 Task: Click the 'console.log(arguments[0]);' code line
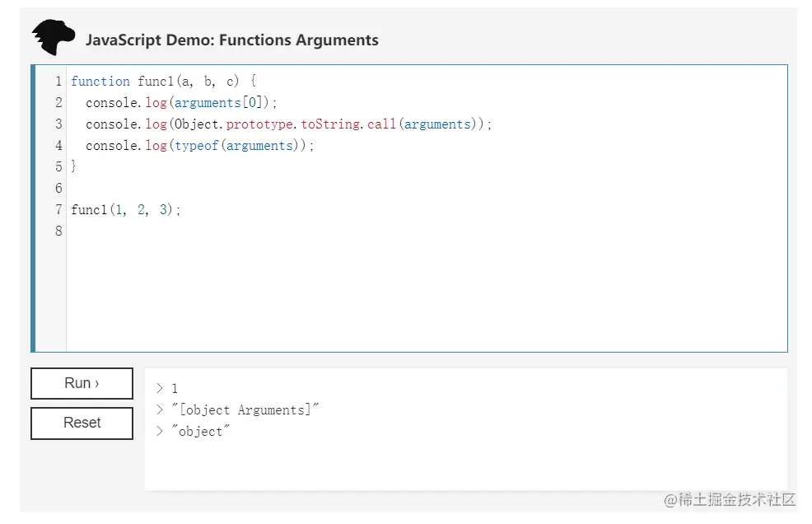pos(181,103)
